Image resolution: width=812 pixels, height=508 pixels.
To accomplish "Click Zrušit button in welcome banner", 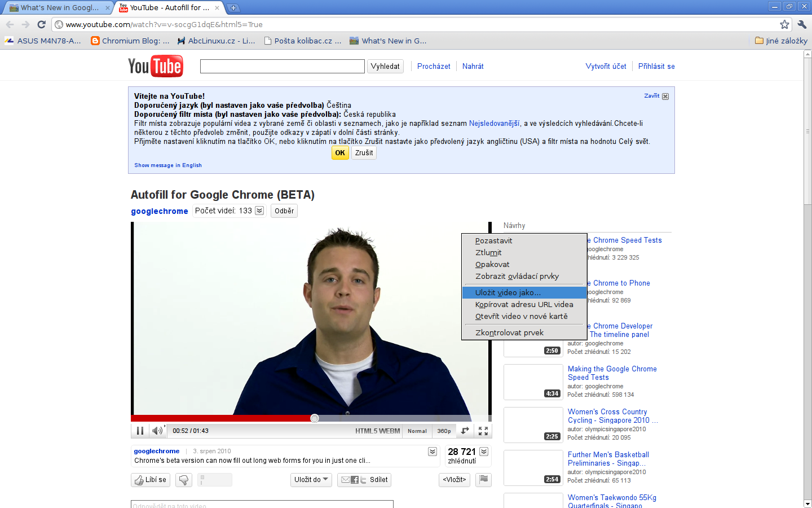I will 364,153.
